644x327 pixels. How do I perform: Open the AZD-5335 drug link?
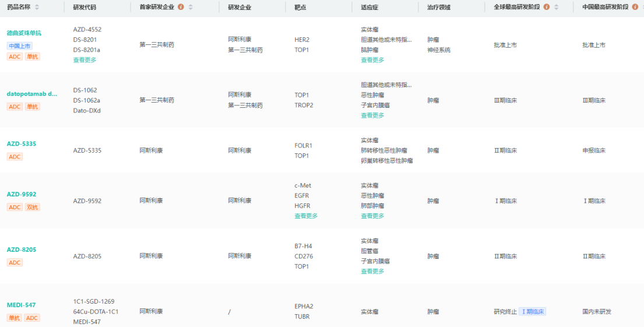[x=22, y=144]
